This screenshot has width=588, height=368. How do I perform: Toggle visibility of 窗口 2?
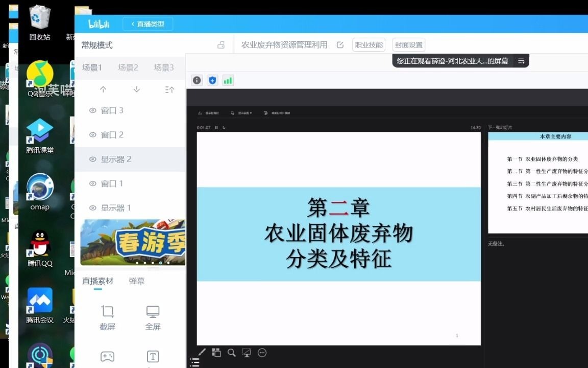point(92,135)
